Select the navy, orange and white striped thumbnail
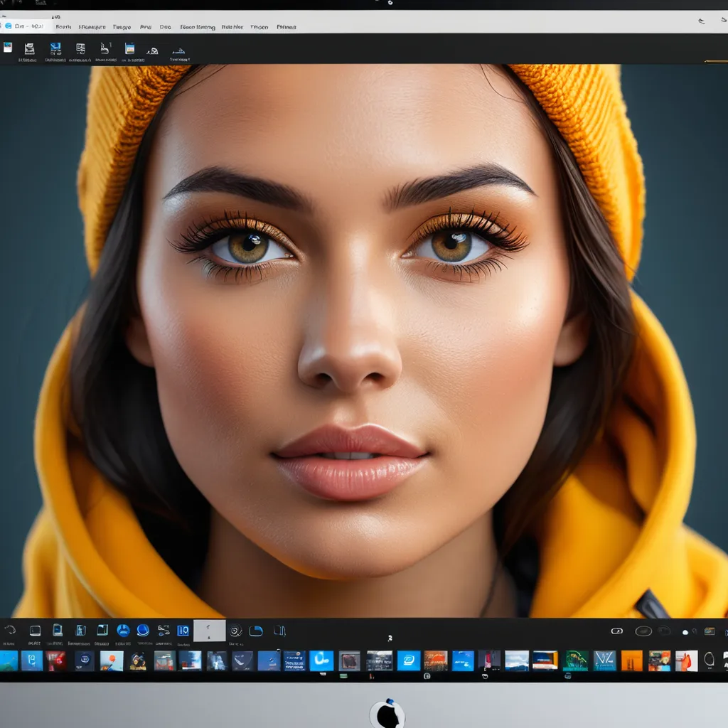 [x=545, y=660]
